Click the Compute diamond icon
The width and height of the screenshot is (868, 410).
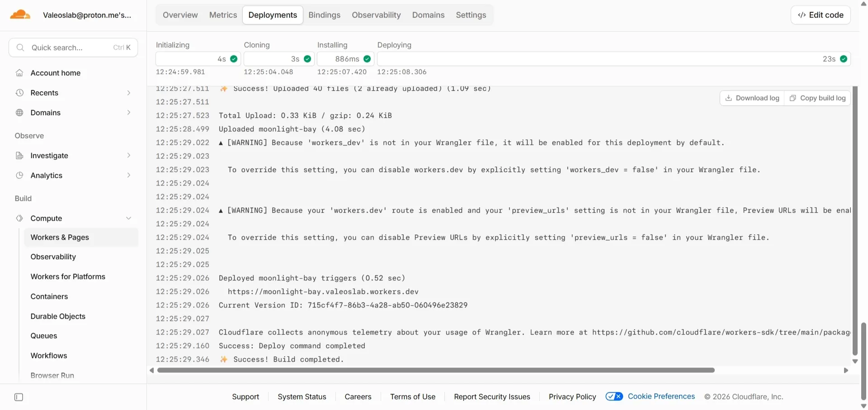point(19,218)
